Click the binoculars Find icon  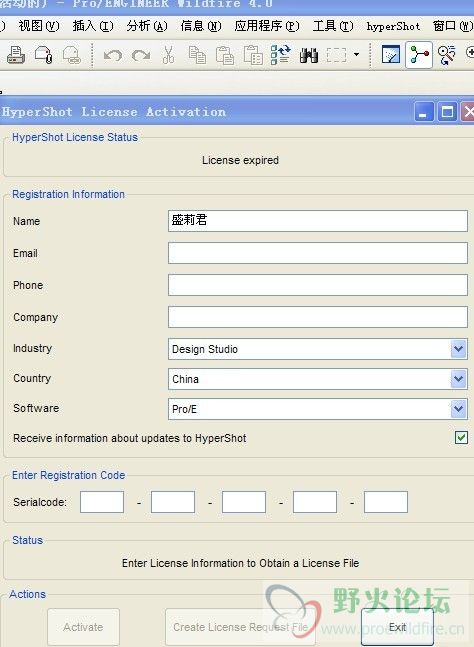[x=309, y=55]
